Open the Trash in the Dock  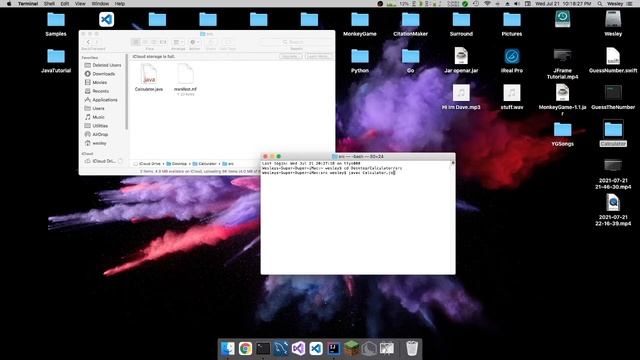412,349
